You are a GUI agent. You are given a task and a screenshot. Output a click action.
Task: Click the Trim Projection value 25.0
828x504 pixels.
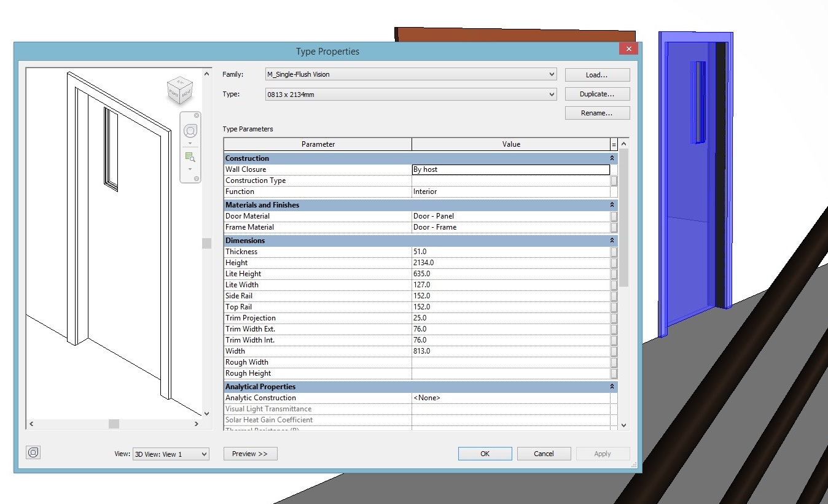click(510, 318)
